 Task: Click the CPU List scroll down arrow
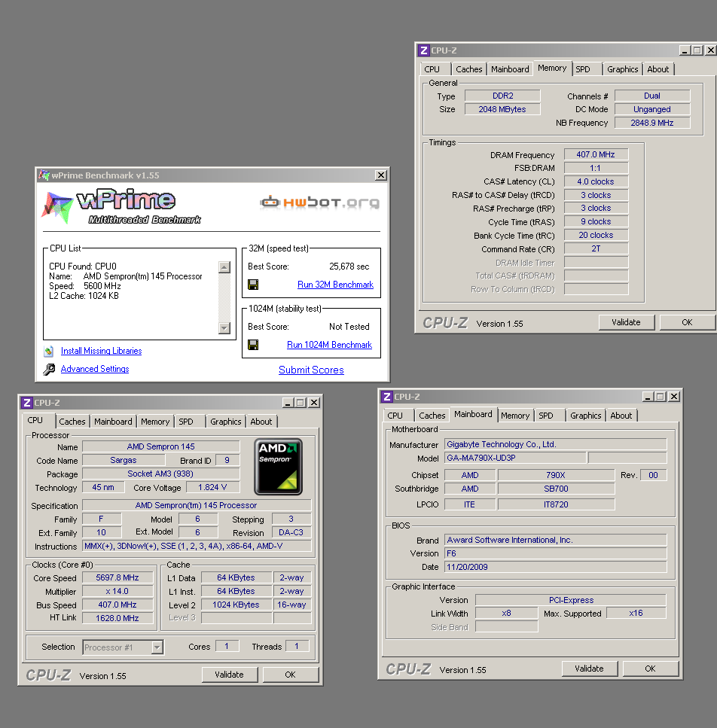(224, 327)
